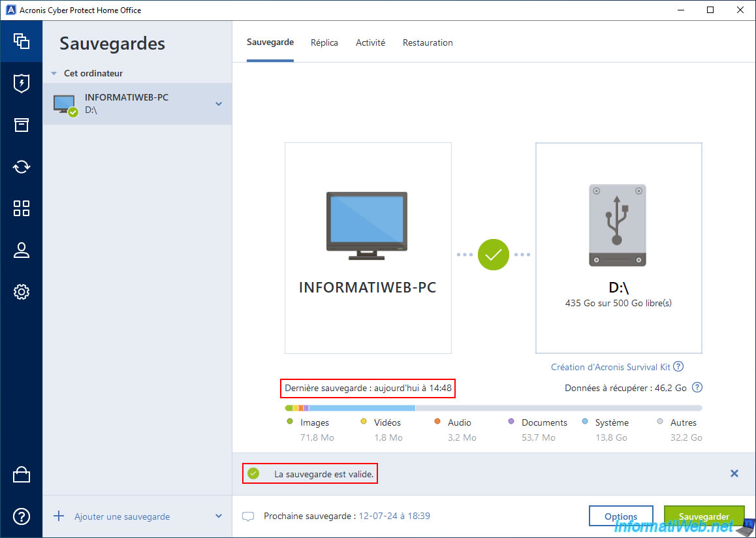
Task: Open the Help question mark icon in sidebar
Action: [x=21, y=516]
